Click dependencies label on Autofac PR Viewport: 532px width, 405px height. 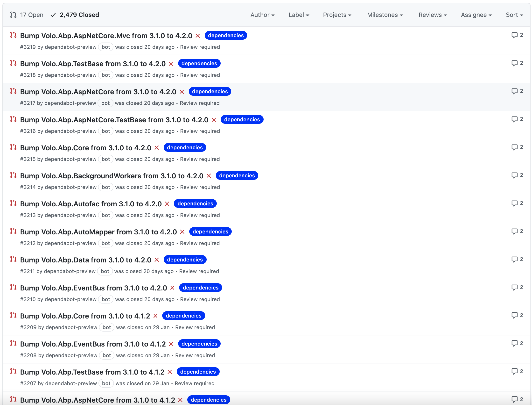pos(195,204)
